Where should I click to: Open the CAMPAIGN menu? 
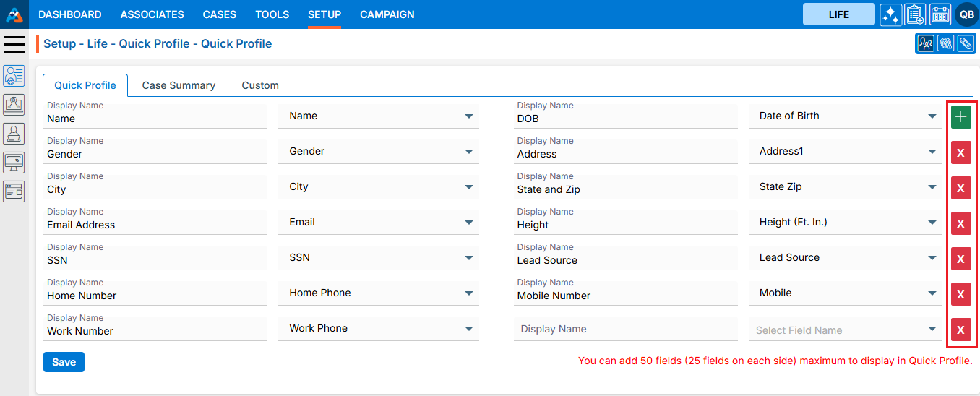pyautogui.click(x=387, y=14)
